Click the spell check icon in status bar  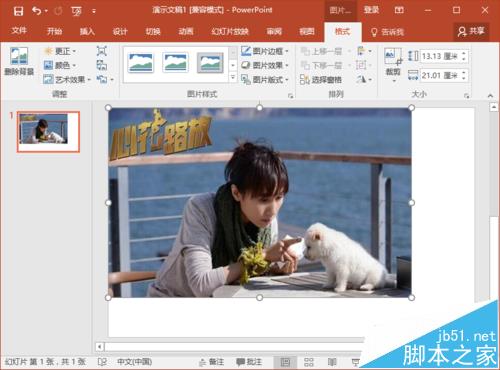click(102, 362)
